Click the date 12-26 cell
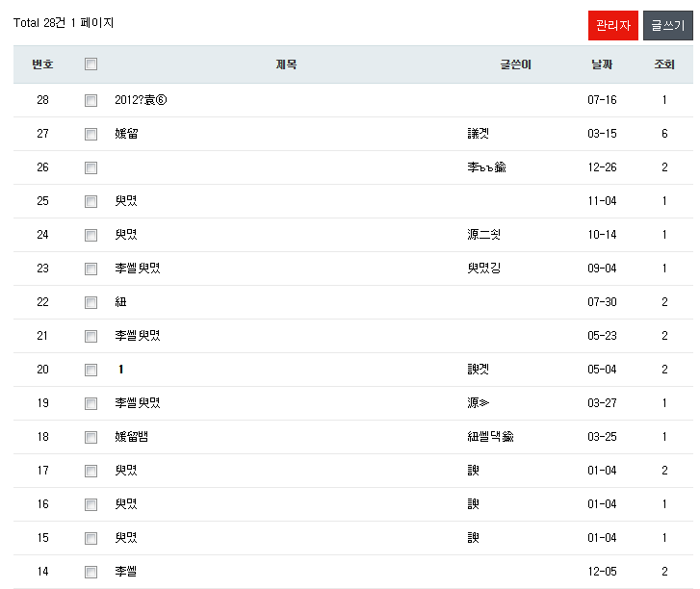Viewport: 700px width, 589px height. tap(602, 167)
